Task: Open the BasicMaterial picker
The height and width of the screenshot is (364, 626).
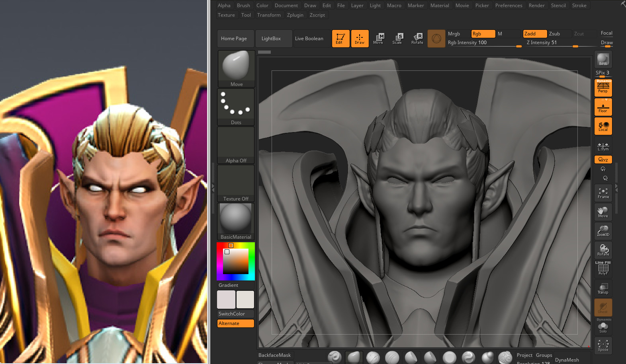Action: [x=236, y=222]
